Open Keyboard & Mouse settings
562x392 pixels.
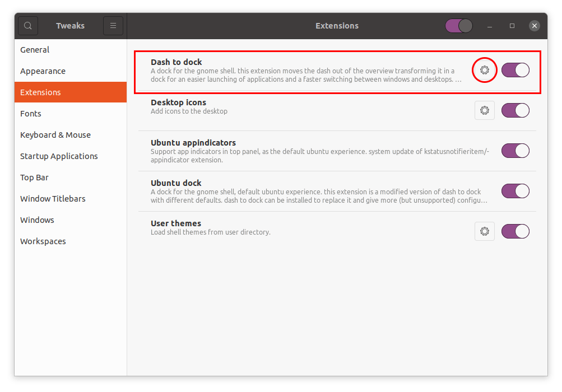click(x=55, y=134)
